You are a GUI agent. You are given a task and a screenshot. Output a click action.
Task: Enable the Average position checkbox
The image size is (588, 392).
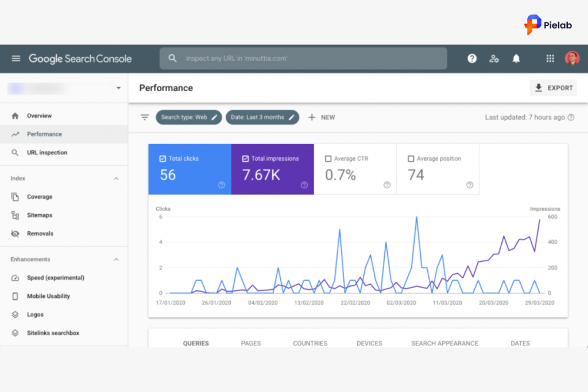(411, 158)
